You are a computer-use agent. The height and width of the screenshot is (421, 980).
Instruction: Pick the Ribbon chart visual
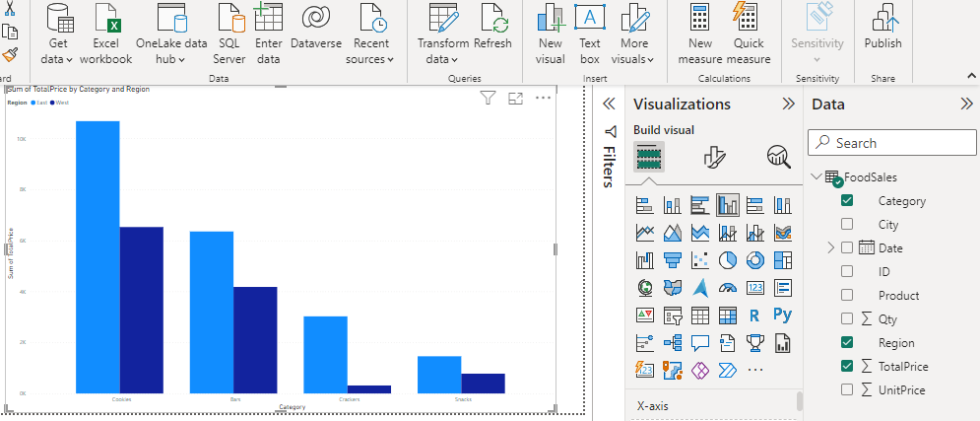pos(782,233)
